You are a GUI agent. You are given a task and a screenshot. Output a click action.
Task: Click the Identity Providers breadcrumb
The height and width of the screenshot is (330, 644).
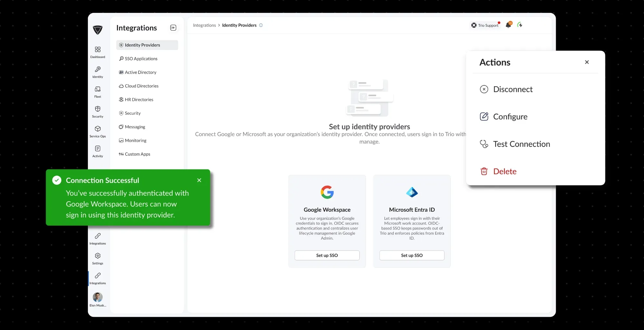tap(239, 25)
